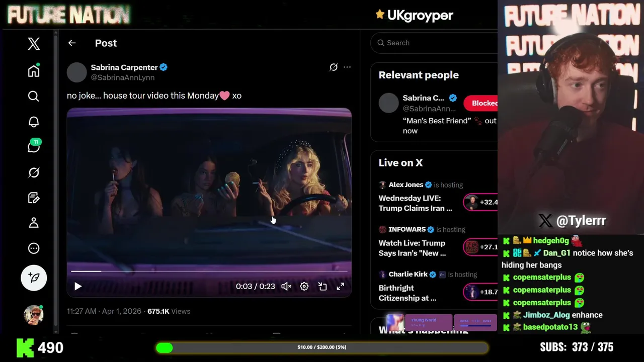Click INFOWARS +27.1 listener badge
The width and height of the screenshot is (644, 362).
coord(481,247)
